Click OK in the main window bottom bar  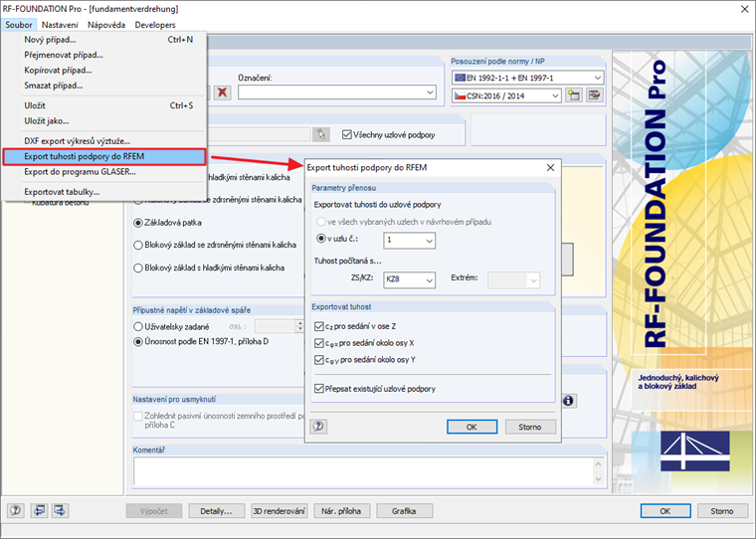(665, 511)
